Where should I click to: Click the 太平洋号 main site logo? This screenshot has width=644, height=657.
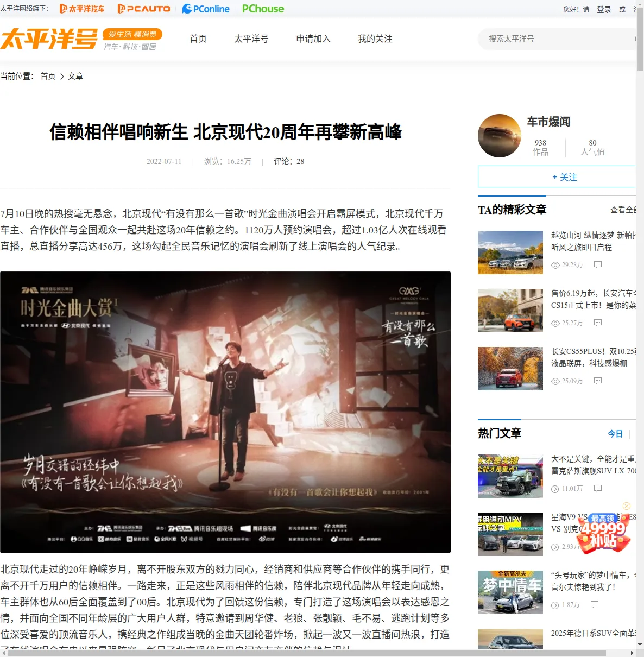tap(49, 39)
